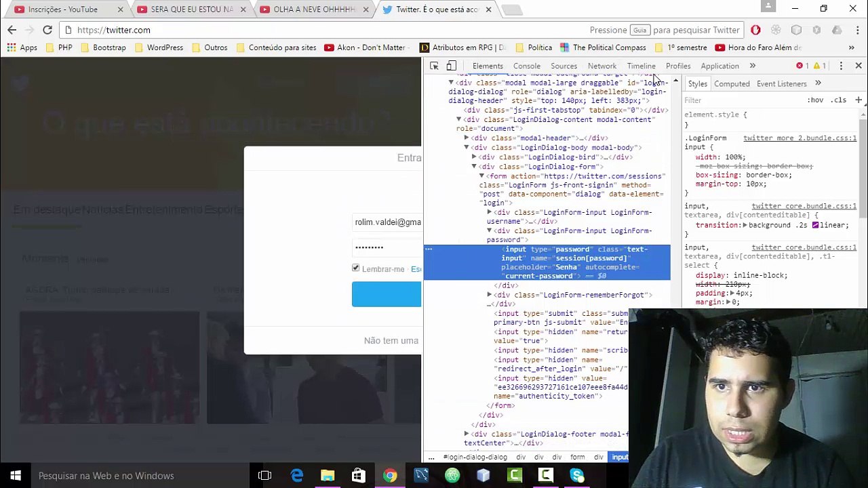Click the blue Entrar login button
Image resolution: width=868 pixels, height=488 pixels.
(x=387, y=295)
